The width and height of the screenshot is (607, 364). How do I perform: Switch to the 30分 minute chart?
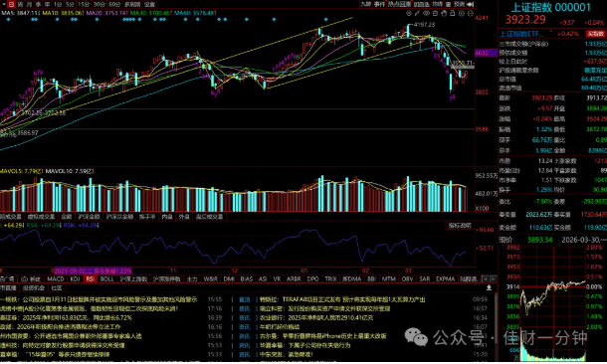point(100,4)
